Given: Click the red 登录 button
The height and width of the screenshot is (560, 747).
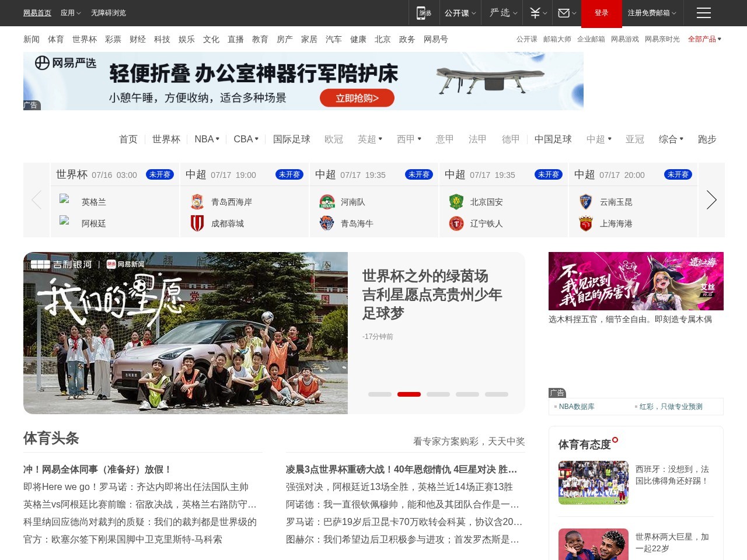Looking at the screenshot, I should click(602, 13).
